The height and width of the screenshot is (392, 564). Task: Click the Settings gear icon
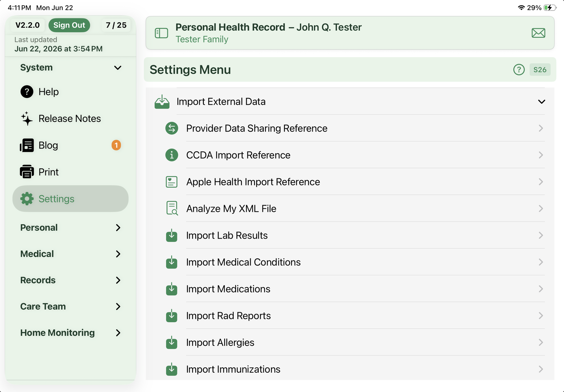click(27, 199)
